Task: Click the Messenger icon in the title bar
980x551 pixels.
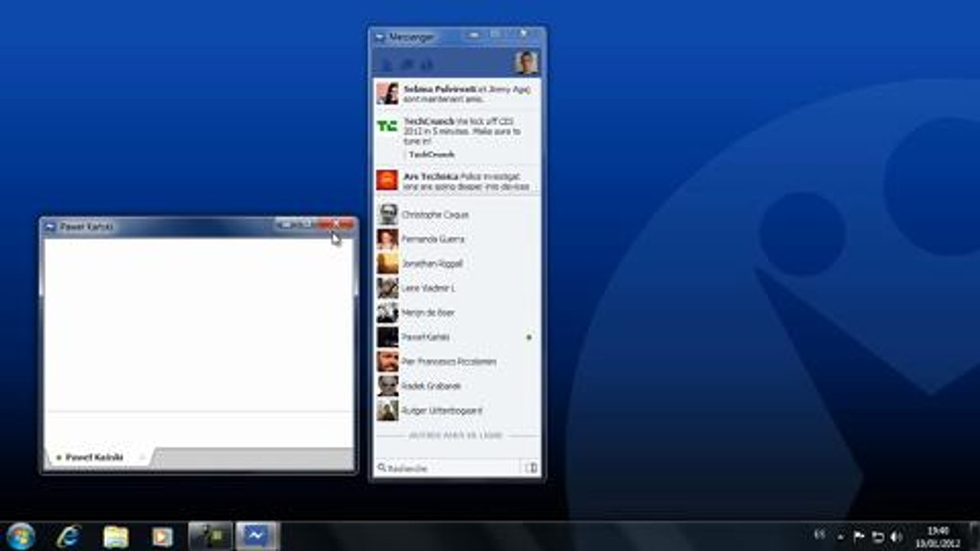Action: pos(379,37)
